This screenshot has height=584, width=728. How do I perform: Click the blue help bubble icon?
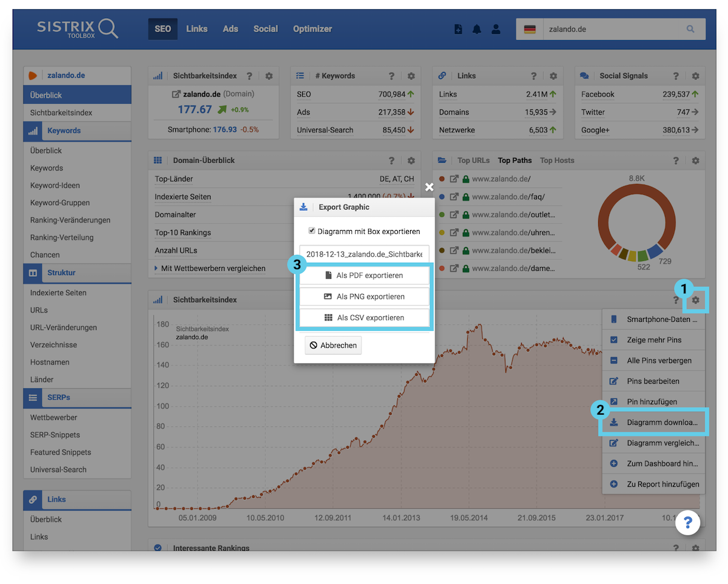point(688,522)
